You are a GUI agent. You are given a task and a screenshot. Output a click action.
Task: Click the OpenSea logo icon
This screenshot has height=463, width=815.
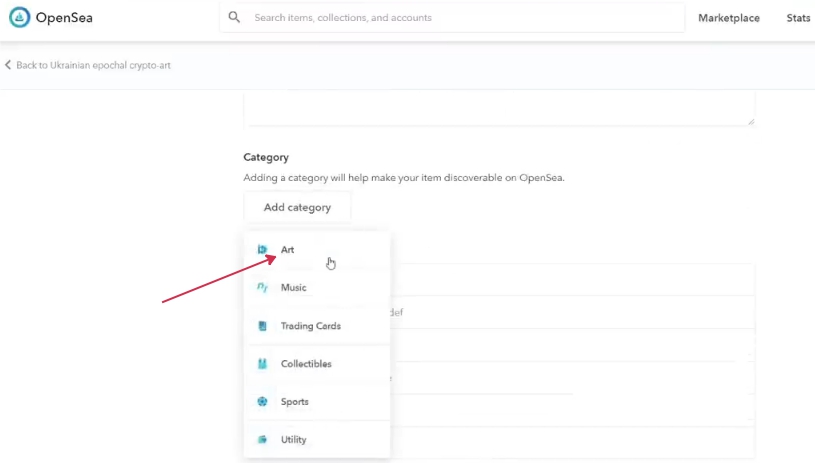coord(19,18)
